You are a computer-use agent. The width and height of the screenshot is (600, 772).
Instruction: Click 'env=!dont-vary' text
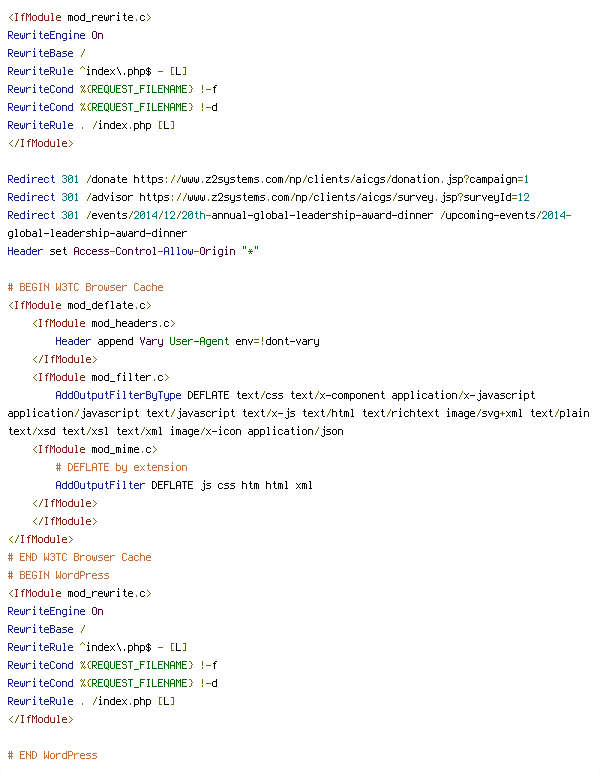click(278, 341)
